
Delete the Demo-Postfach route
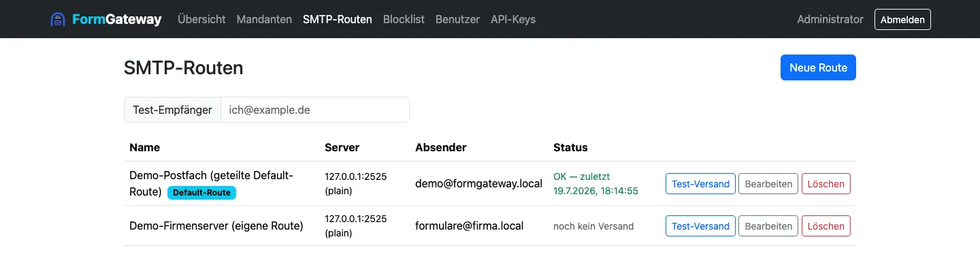click(x=826, y=184)
